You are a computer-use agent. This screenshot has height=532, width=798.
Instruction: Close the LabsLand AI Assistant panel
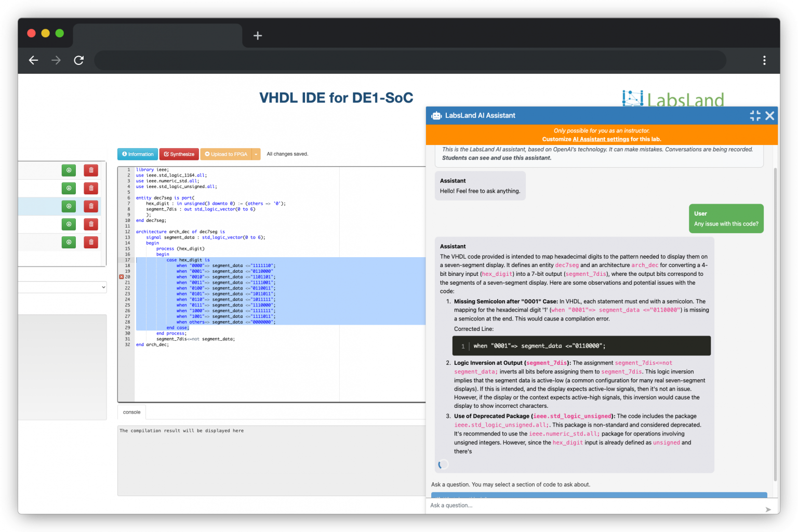(x=770, y=116)
